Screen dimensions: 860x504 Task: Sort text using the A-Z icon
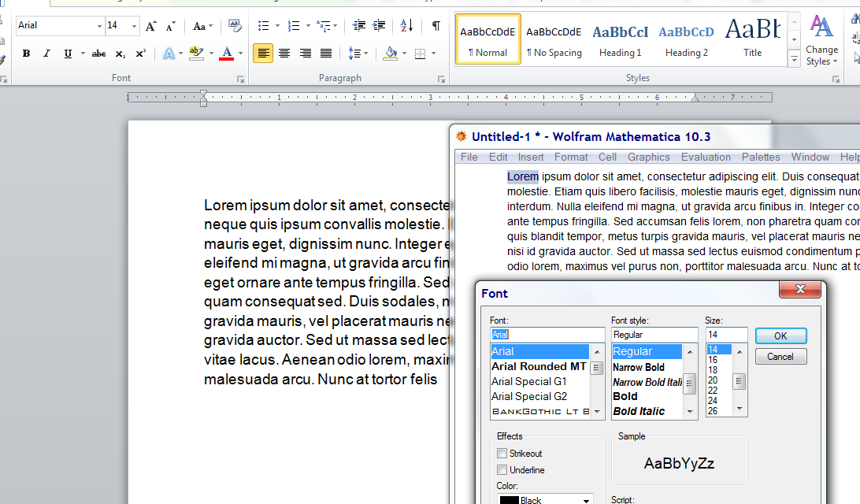pos(406,26)
